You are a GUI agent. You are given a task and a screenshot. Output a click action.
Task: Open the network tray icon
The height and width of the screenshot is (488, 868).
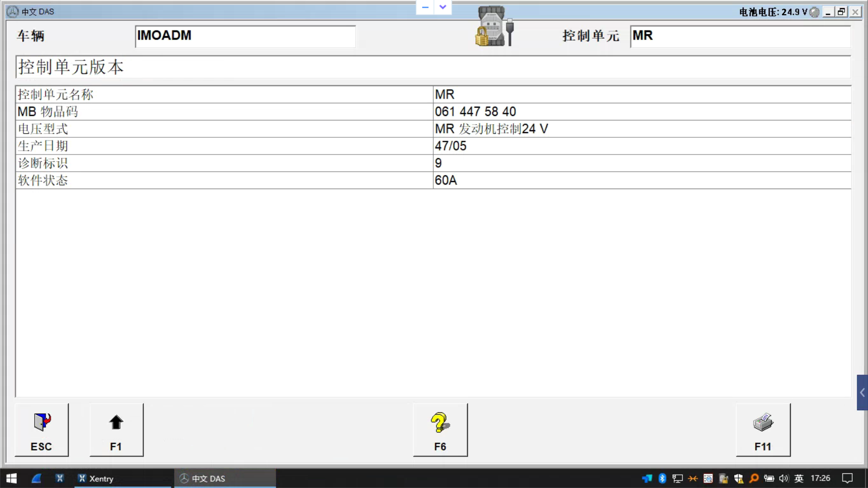pos(677,478)
